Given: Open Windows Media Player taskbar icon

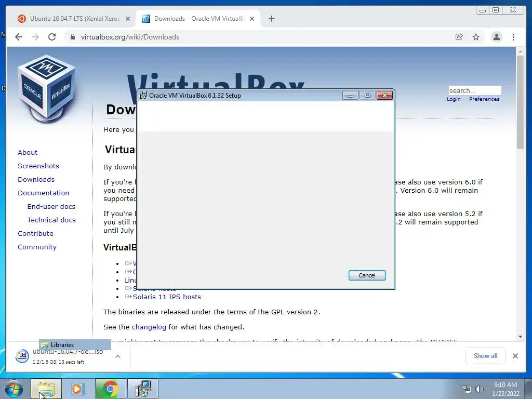Looking at the screenshot, I should tap(78, 389).
